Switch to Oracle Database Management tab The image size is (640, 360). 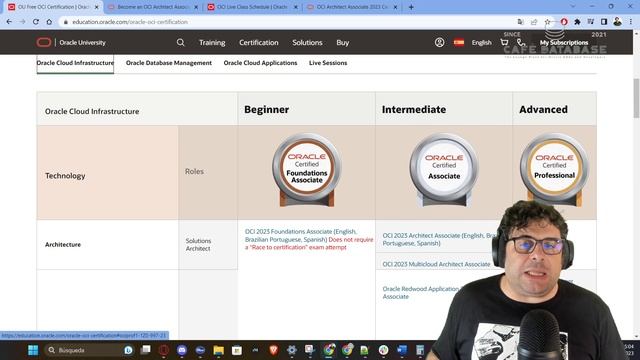click(169, 63)
